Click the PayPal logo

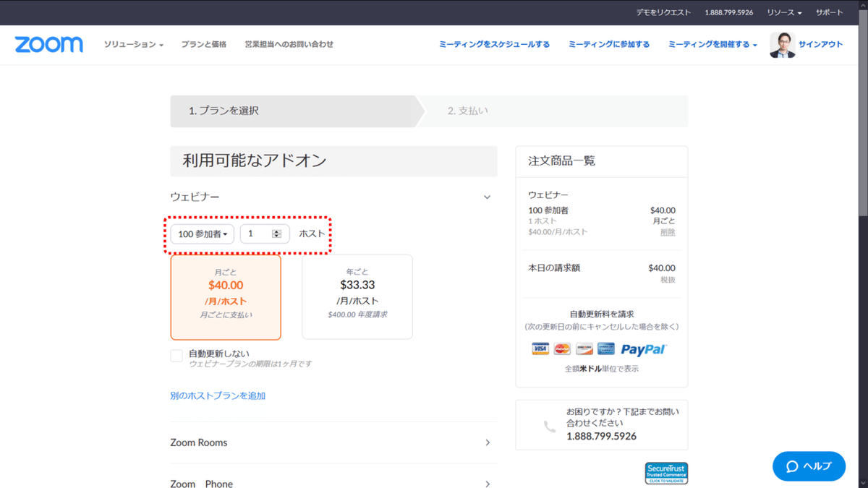pyautogui.click(x=643, y=350)
